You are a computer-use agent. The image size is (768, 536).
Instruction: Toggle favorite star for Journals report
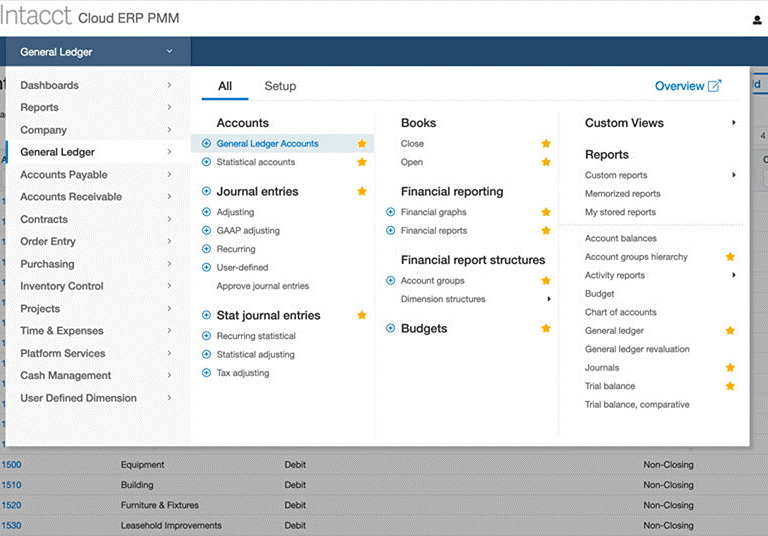(730, 367)
